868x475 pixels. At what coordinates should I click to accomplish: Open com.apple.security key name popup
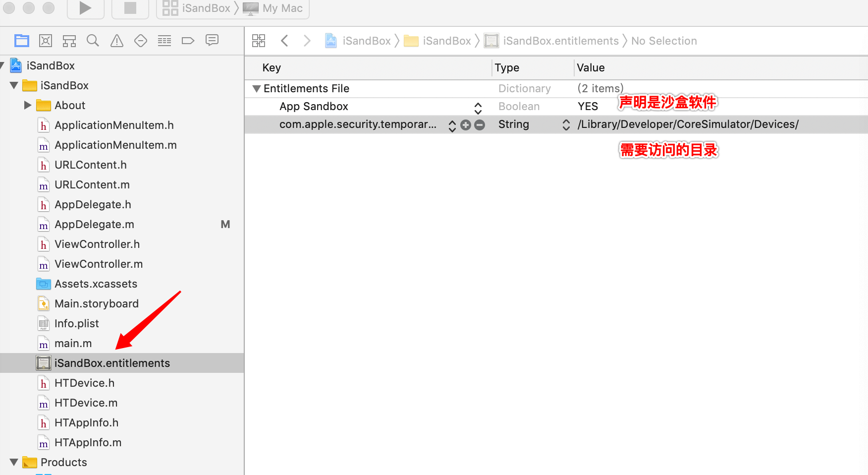pos(452,125)
